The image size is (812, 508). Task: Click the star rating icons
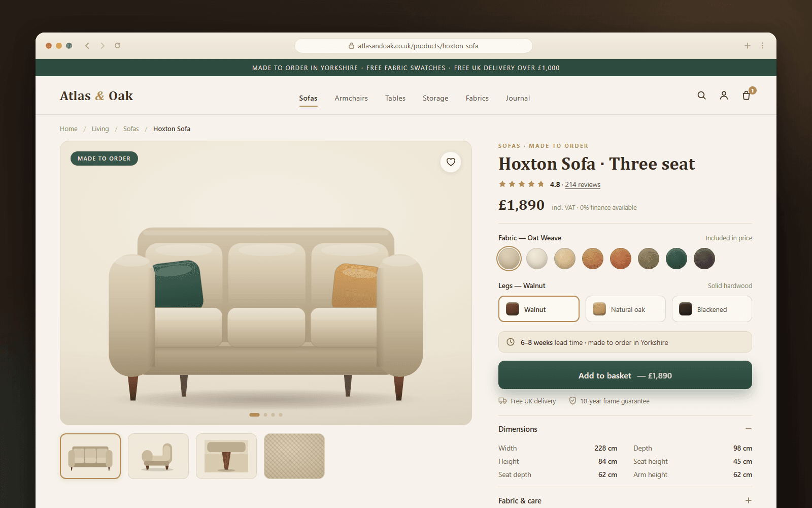tap(521, 184)
